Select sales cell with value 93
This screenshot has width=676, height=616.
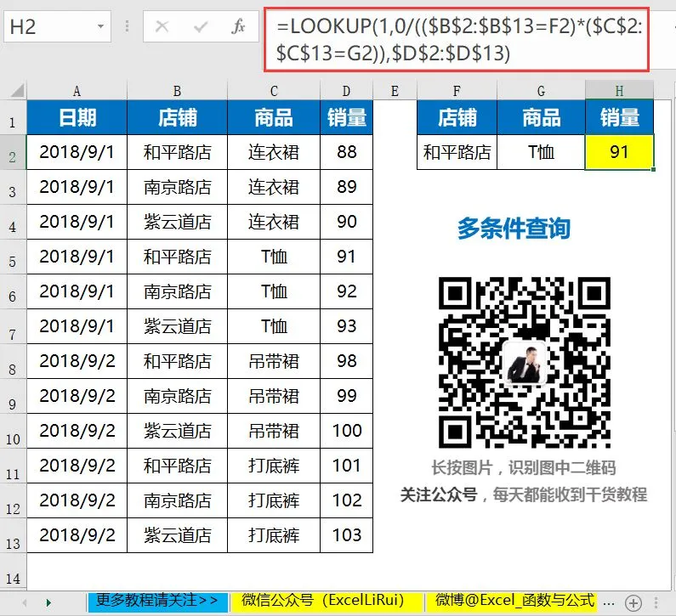[346, 326]
